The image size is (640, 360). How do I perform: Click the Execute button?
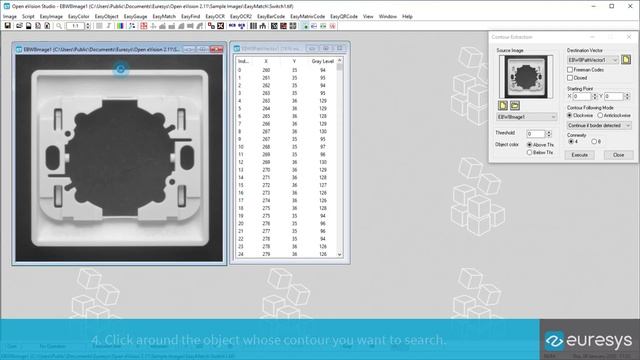580,155
